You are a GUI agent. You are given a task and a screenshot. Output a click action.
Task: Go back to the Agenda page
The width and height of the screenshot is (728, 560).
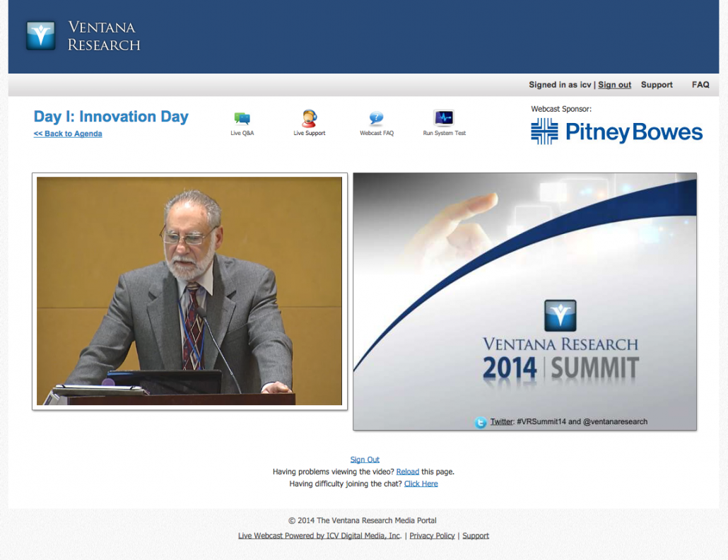click(x=68, y=134)
